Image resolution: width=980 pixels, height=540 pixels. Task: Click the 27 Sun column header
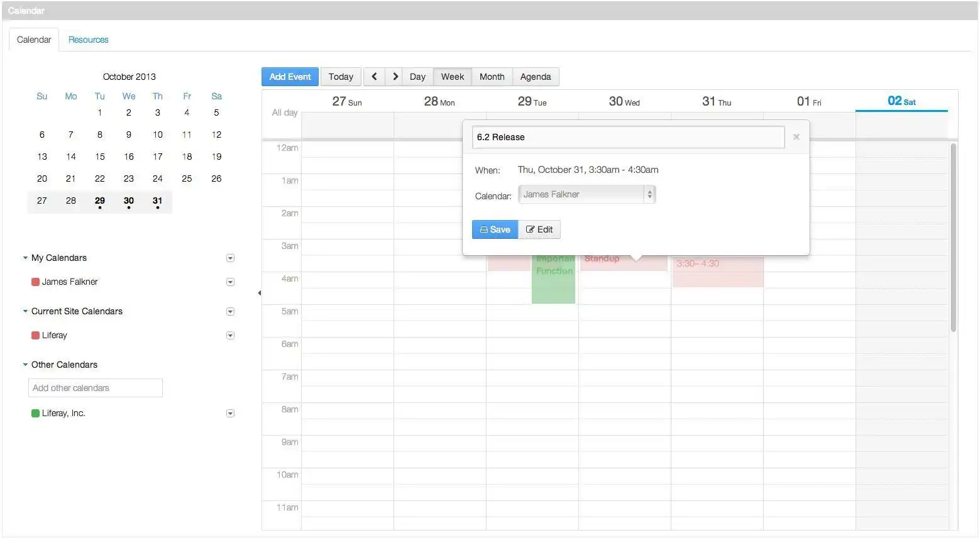tap(347, 101)
